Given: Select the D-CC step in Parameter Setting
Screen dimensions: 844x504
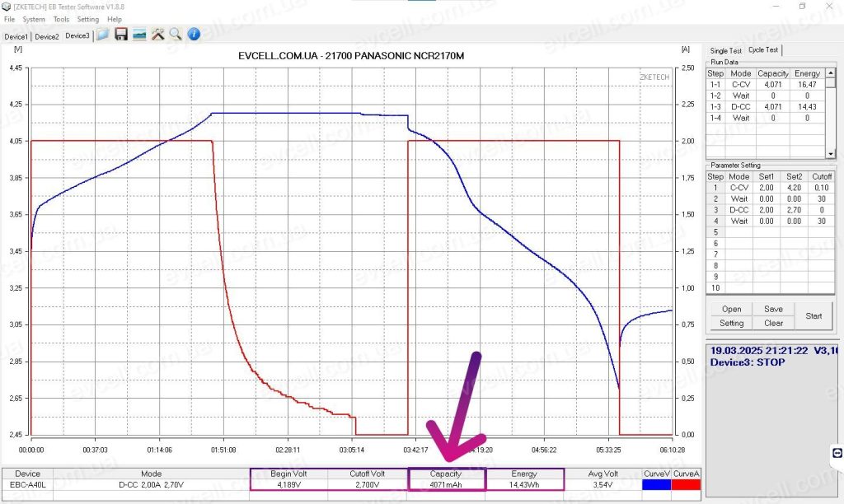Looking at the screenshot, I should tap(739, 210).
